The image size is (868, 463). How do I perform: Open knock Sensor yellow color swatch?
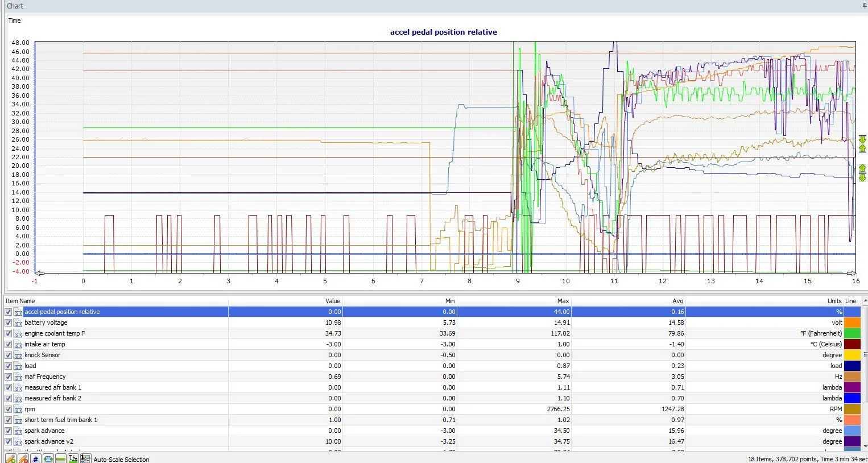[x=852, y=355]
